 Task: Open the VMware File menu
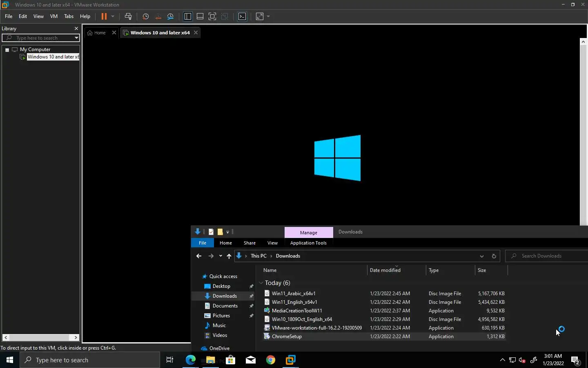9,16
